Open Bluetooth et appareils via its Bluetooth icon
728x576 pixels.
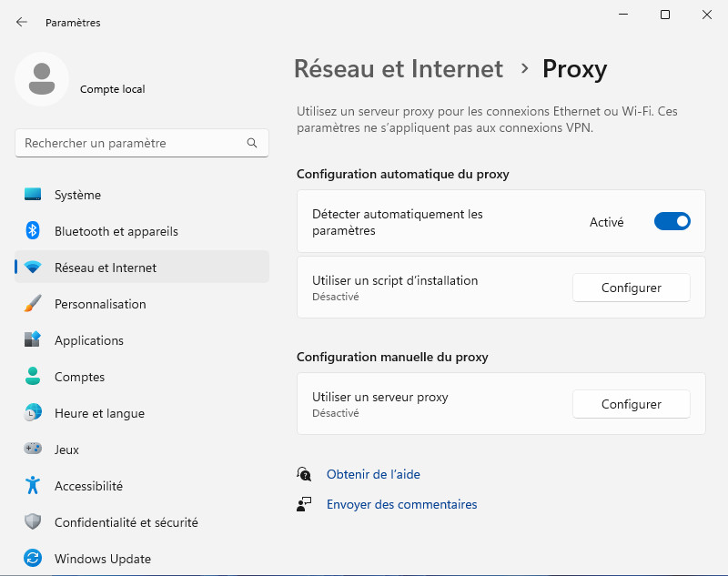[x=30, y=231]
